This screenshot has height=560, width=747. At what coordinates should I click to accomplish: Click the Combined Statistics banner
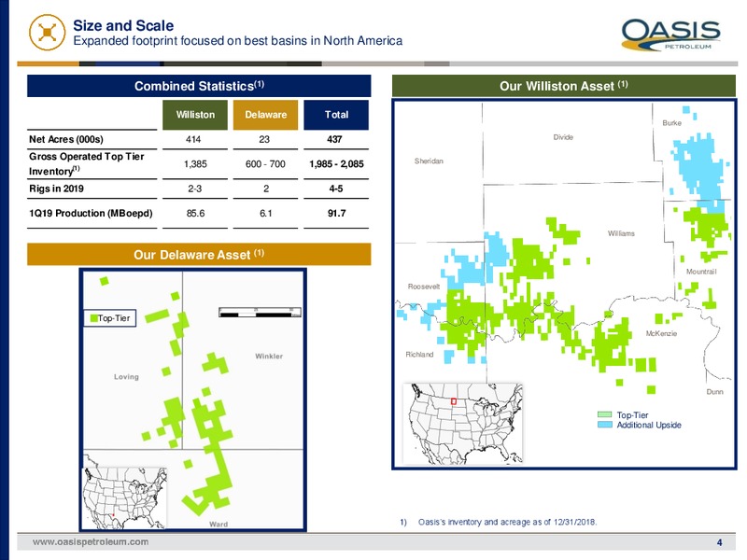point(199,86)
